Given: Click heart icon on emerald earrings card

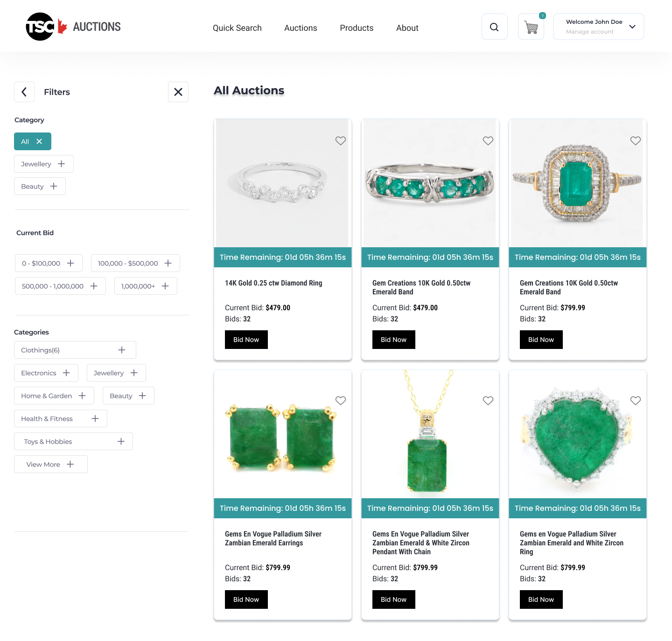Looking at the screenshot, I should click(x=341, y=400).
